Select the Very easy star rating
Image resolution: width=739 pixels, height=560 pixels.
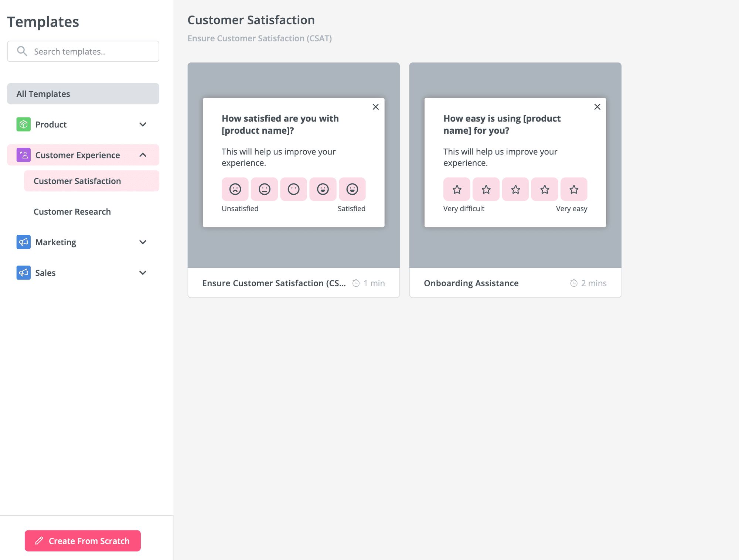tap(573, 189)
